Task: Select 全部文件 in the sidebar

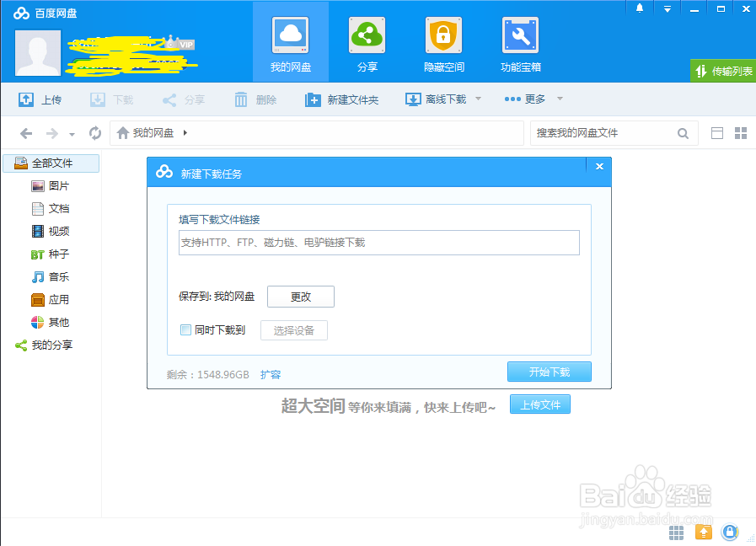Action: click(x=51, y=163)
